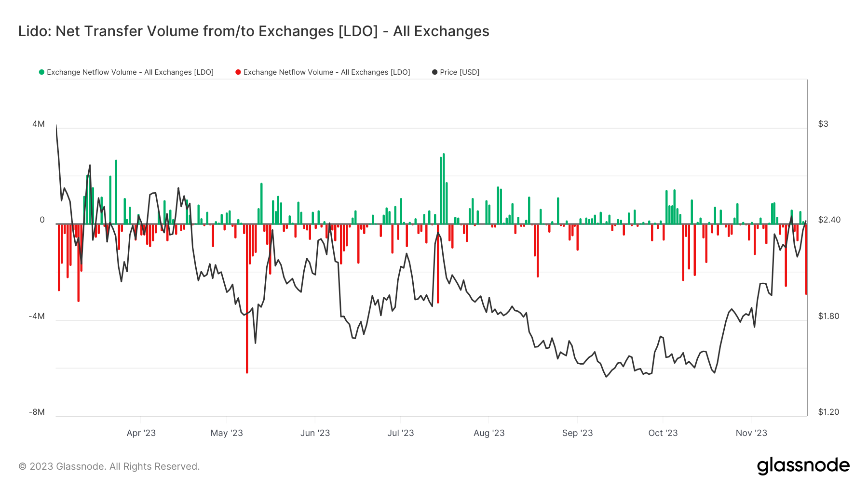
Task: Click the black Price legend dot
Action: click(x=434, y=72)
